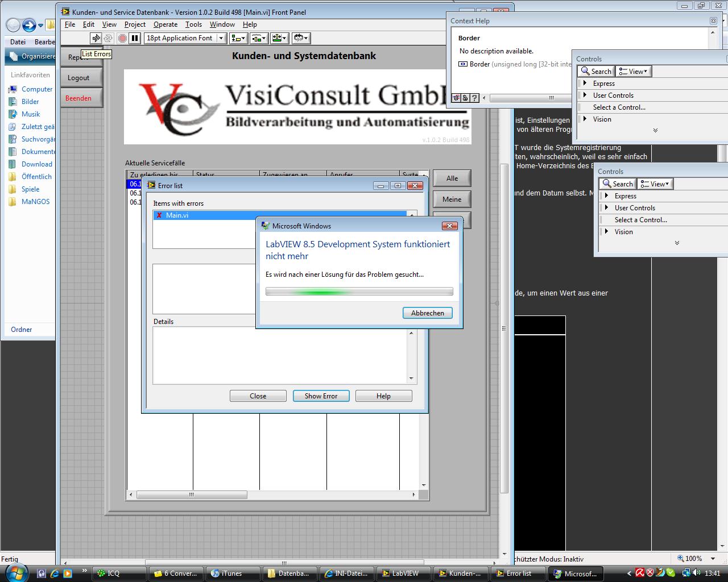Viewport: 728px width, 582px height.
Task: Click the Meine filter button
Action: coord(452,199)
